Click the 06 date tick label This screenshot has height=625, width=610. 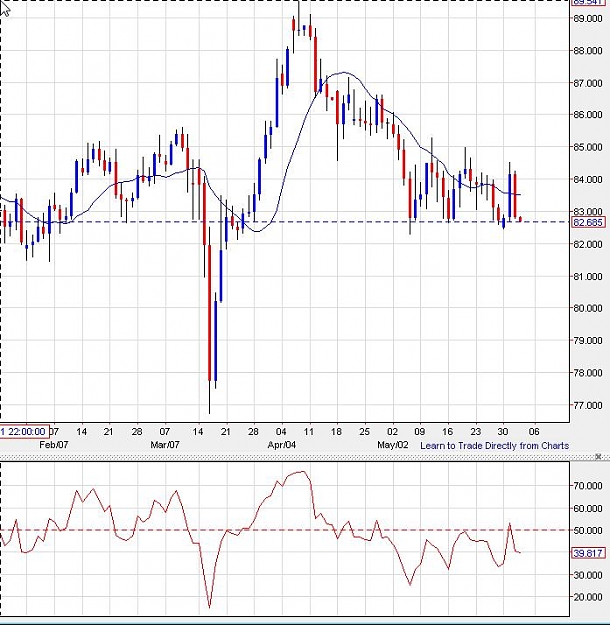pos(534,432)
